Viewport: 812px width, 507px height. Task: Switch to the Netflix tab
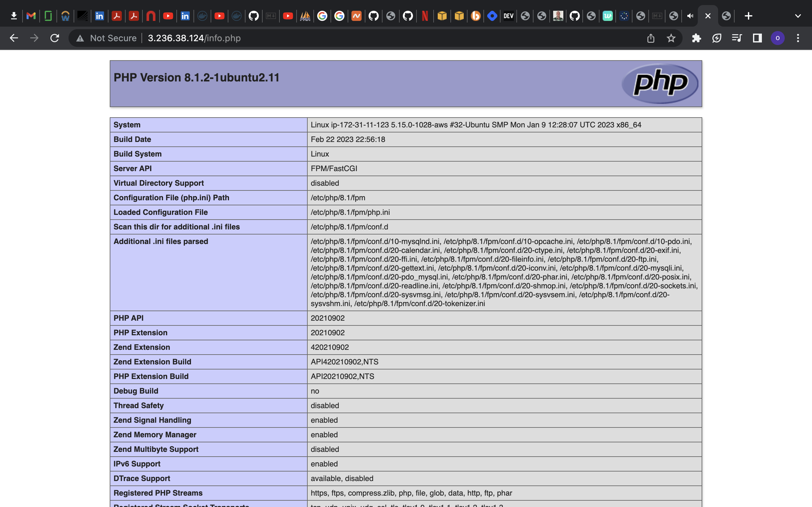[x=425, y=16]
